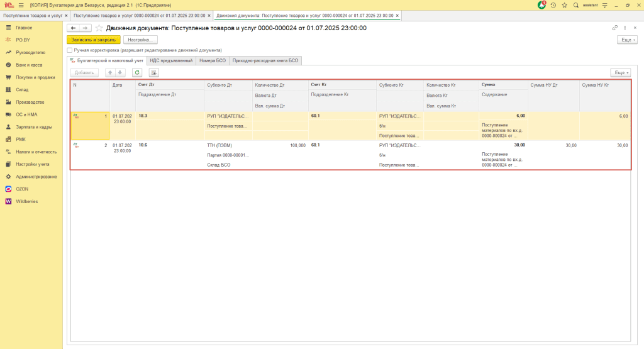Select row 2 debit account 10.6
The width and height of the screenshot is (644, 349).
(x=170, y=145)
